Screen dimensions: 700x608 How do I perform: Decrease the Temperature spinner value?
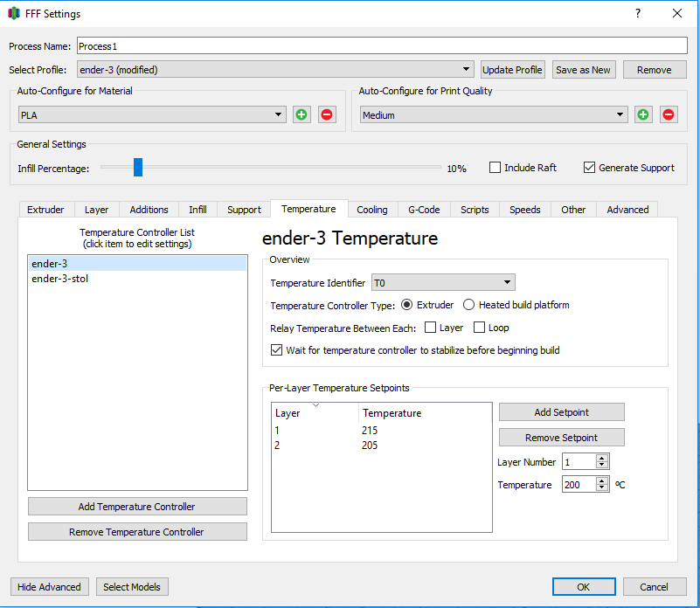(x=602, y=487)
